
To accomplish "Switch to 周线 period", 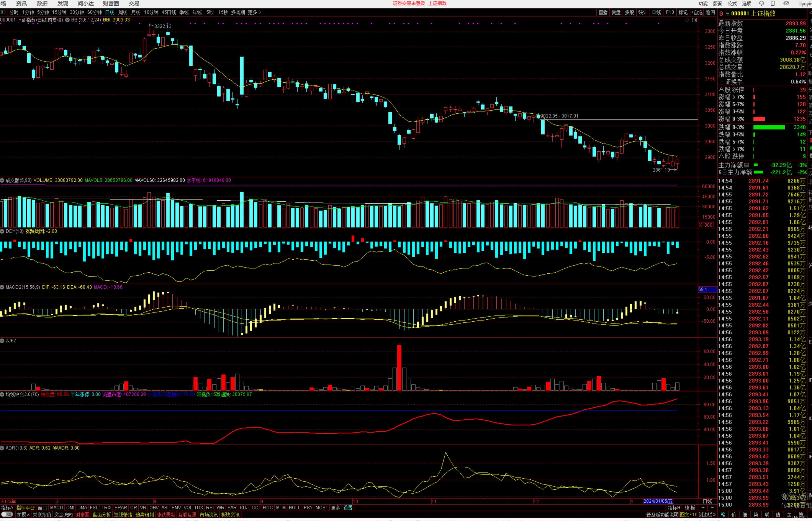I will (x=123, y=12).
